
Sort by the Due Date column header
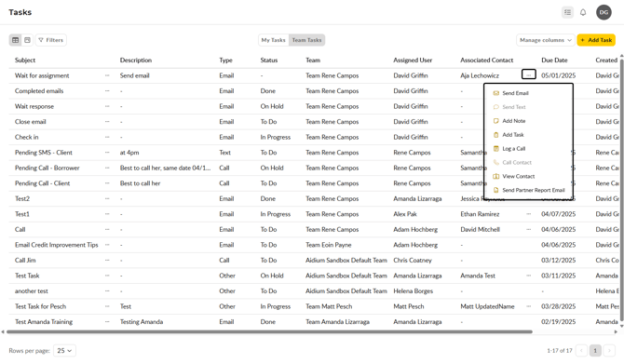coord(554,61)
